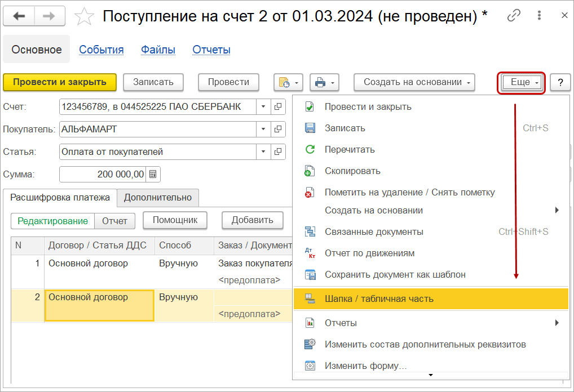
Task: Click the Шапка / табличная часть icon
Action: coord(310,299)
